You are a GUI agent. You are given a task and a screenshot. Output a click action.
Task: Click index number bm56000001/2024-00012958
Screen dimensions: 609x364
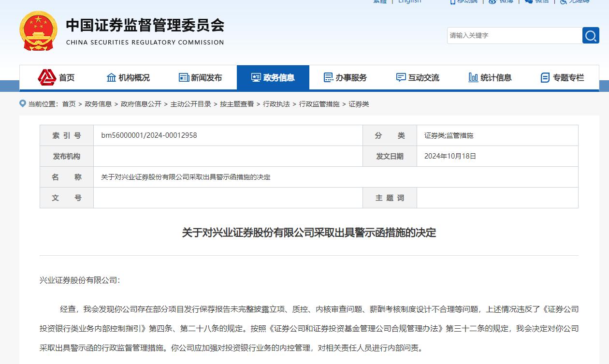pyautogui.click(x=149, y=135)
